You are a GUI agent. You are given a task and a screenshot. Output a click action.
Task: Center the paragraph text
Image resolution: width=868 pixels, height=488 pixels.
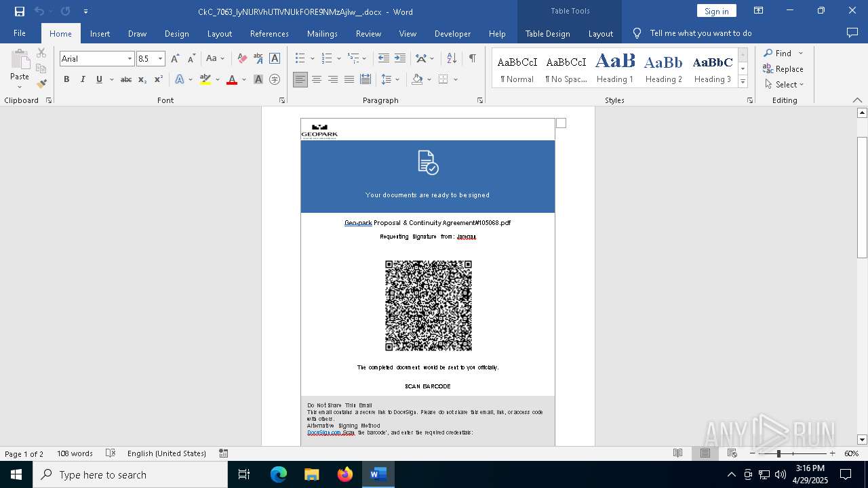pos(316,79)
